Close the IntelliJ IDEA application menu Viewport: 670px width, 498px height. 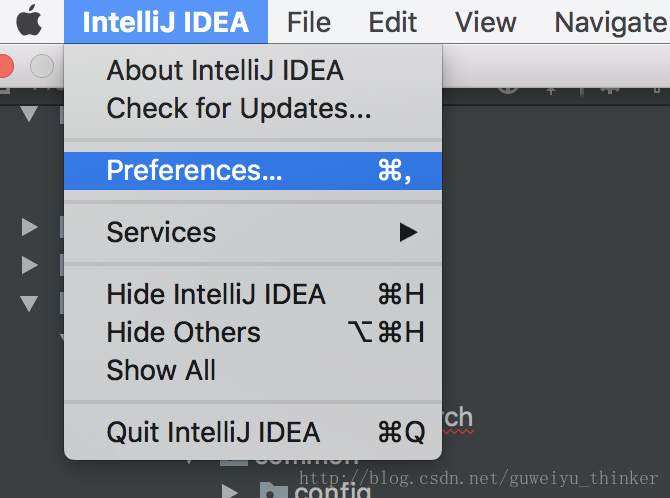[166, 22]
